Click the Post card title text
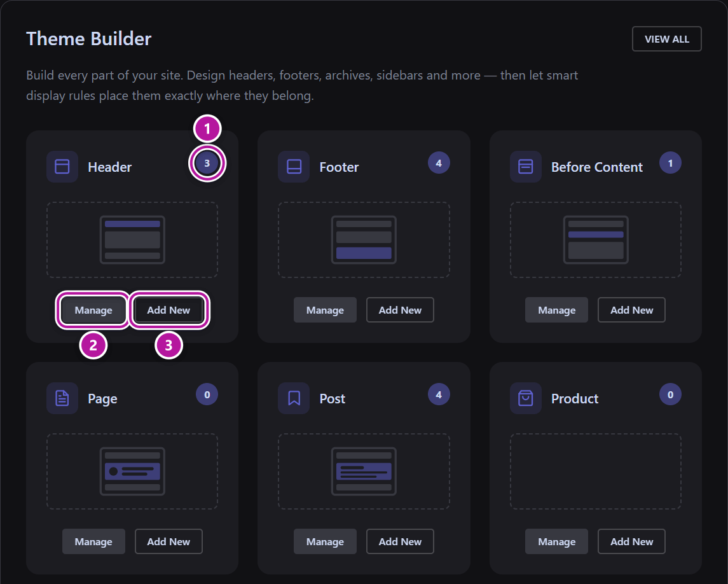The image size is (728, 584). click(x=332, y=399)
